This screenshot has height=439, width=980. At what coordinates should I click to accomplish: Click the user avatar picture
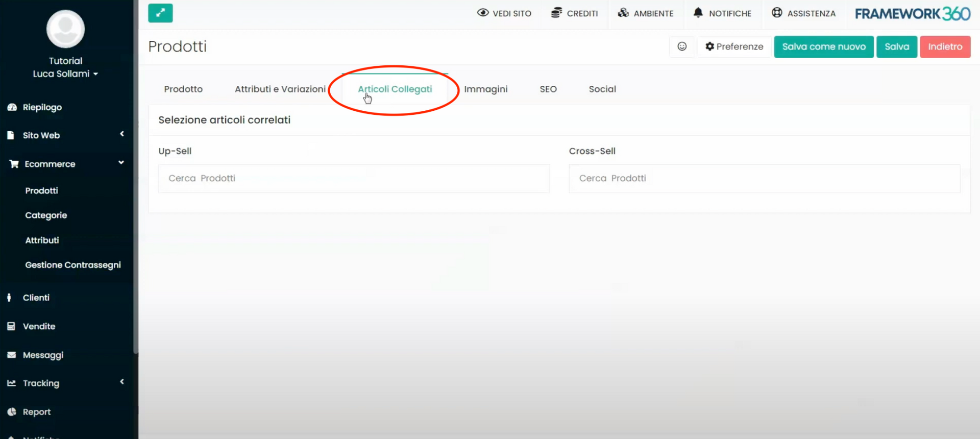tap(65, 29)
